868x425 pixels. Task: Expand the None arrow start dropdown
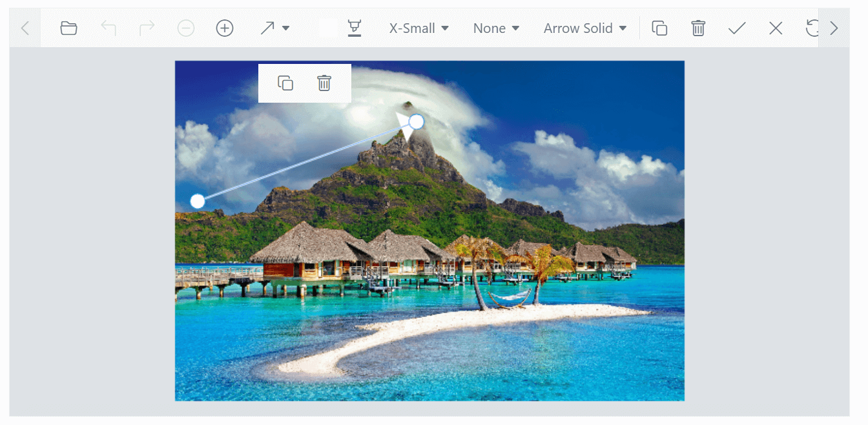pos(496,28)
